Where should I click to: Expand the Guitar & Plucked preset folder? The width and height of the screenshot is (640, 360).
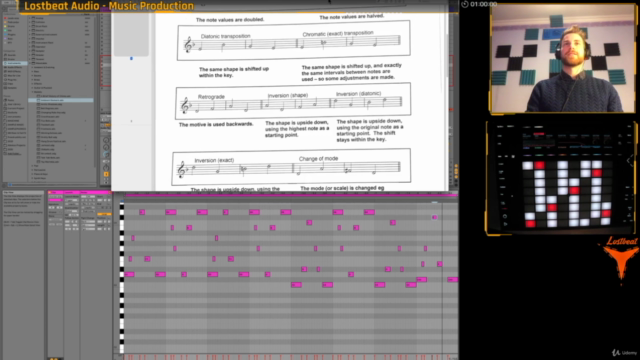(32, 88)
